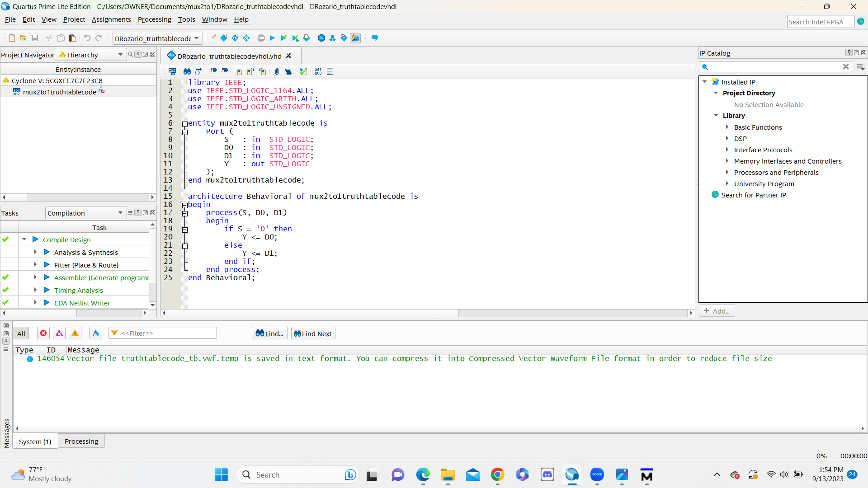Click the Start Compilation play icon
The image size is (868, 488).
tap(272, 38)
